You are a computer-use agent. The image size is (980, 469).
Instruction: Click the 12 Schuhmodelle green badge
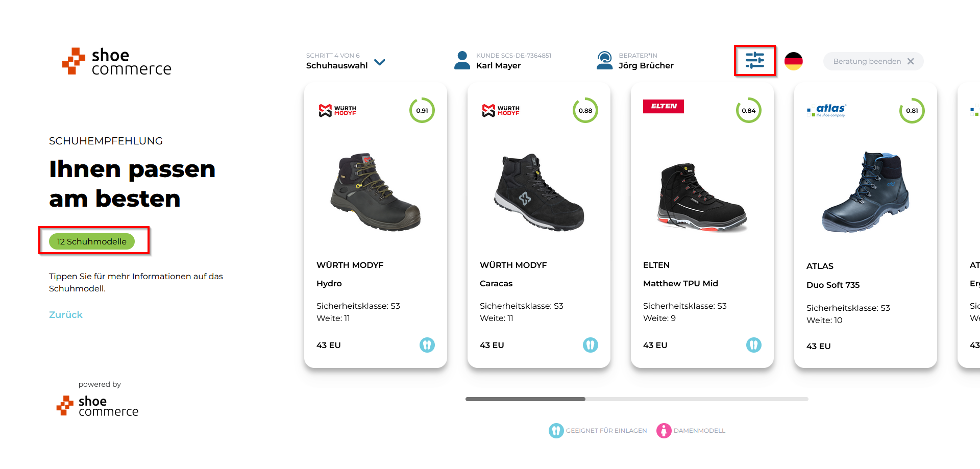[92, 241]
